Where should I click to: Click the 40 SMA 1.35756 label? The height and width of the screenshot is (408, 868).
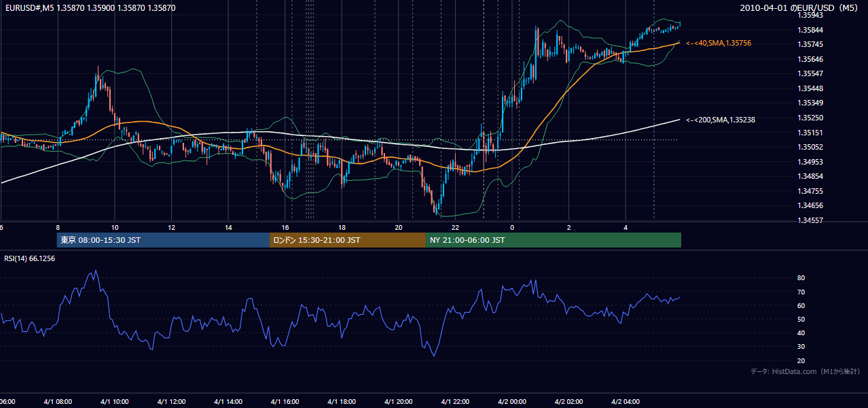[x=719, y=43]
